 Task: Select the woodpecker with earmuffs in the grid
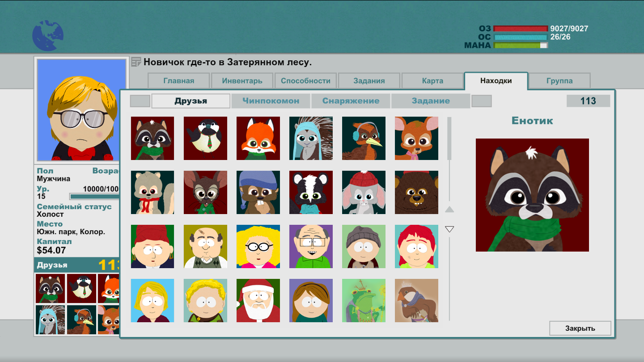pyautogui.click(x=364, y=139)
